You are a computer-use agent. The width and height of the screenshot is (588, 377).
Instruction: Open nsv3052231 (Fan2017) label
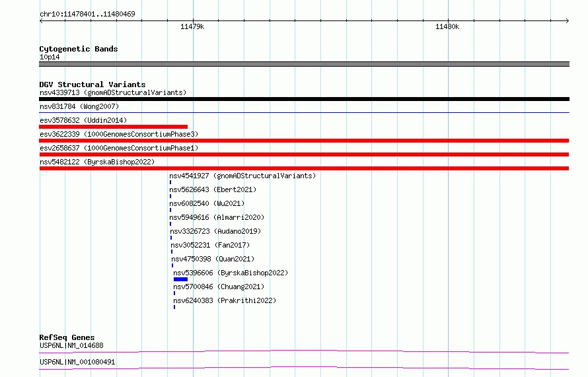[210, 245]
